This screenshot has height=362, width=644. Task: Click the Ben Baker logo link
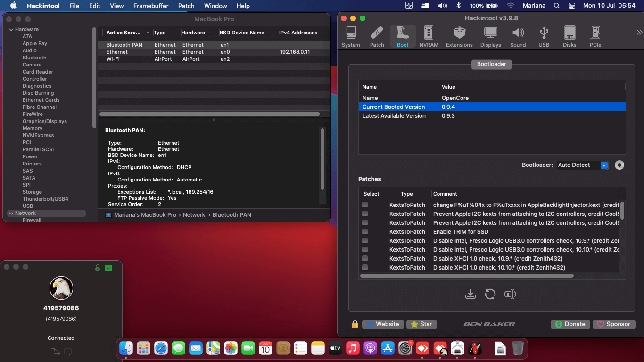coord(489,324)
